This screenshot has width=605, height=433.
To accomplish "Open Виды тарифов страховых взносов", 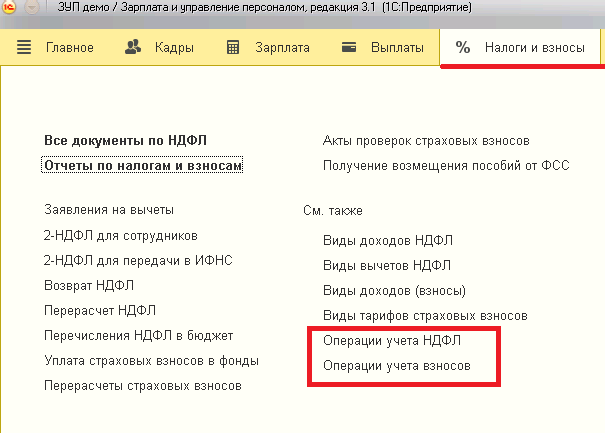I will click(425, 316).
